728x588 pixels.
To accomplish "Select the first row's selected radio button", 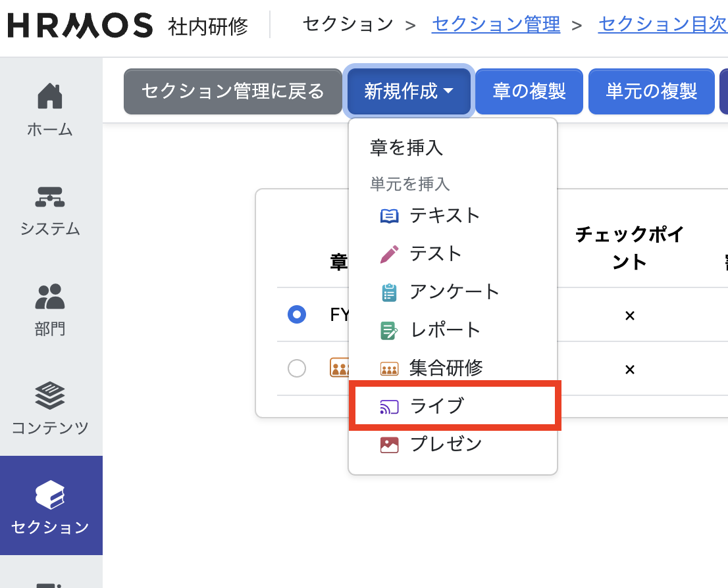I will point(297,314).
